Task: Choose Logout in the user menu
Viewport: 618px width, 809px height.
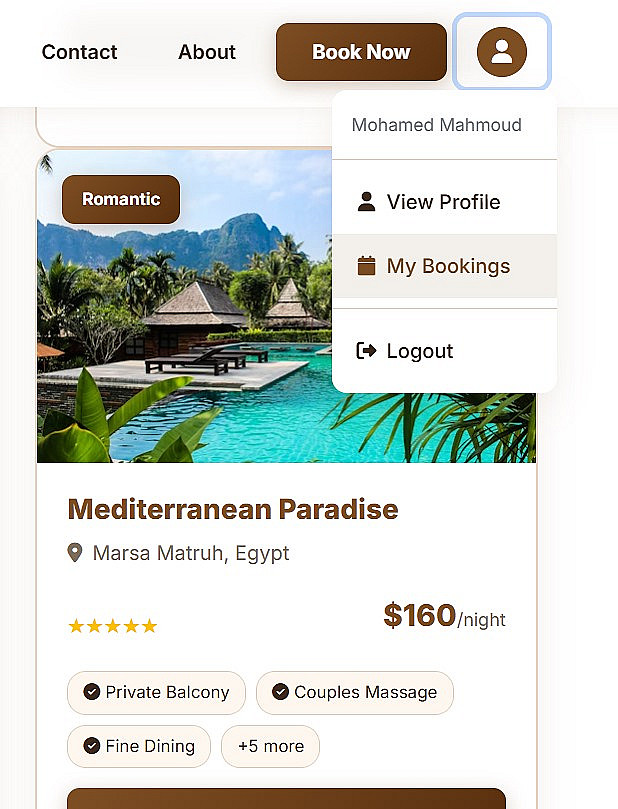Action: pos(420,351)
